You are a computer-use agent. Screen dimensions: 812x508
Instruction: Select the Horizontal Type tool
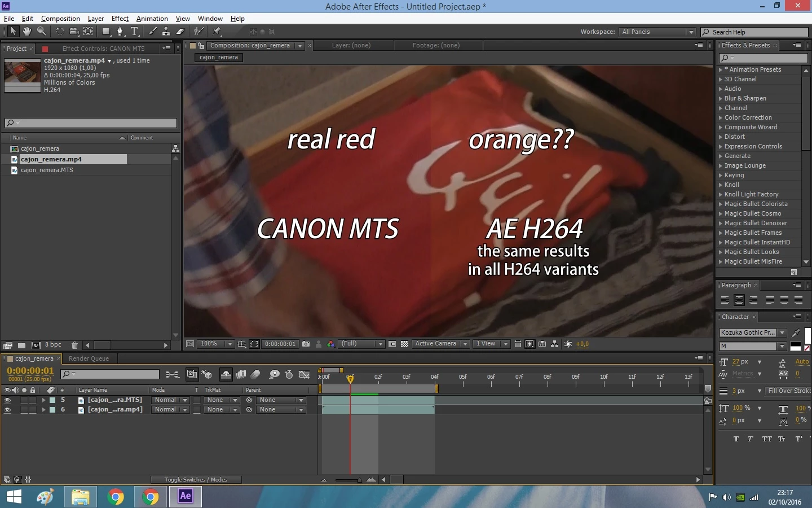pos(134,32)
